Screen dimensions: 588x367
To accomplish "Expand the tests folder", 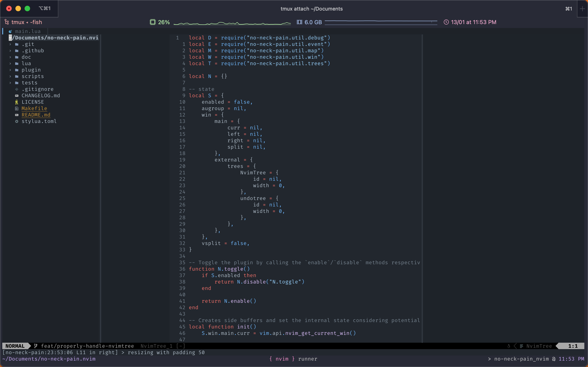I will pos(10,83).
